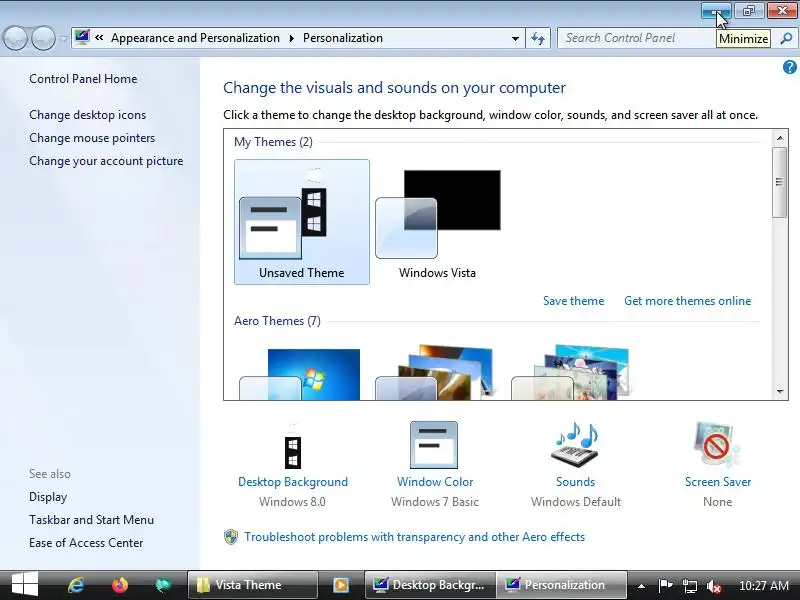Screen dimensions: 800x600
Task: Open the Sounds text link
Action: pyautogui.click(x=576, y=482)
